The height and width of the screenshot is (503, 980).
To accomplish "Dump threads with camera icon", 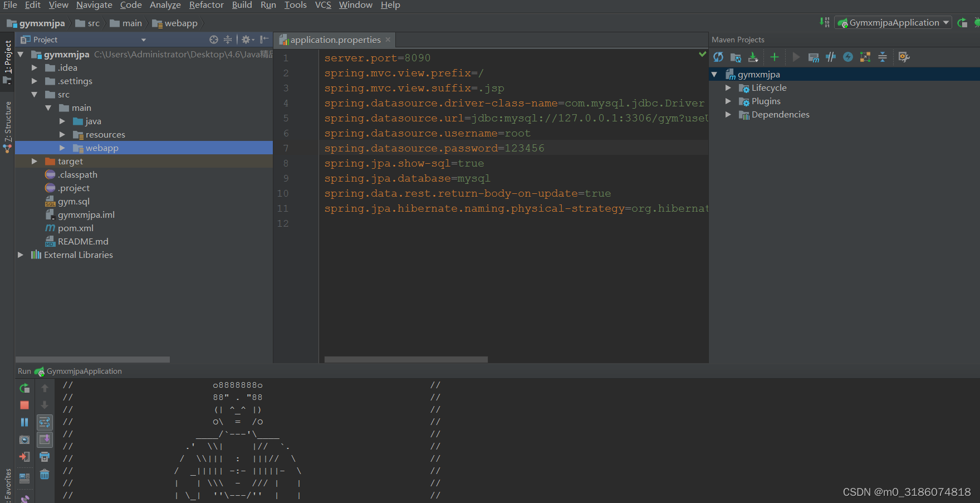I will point(24,439).
